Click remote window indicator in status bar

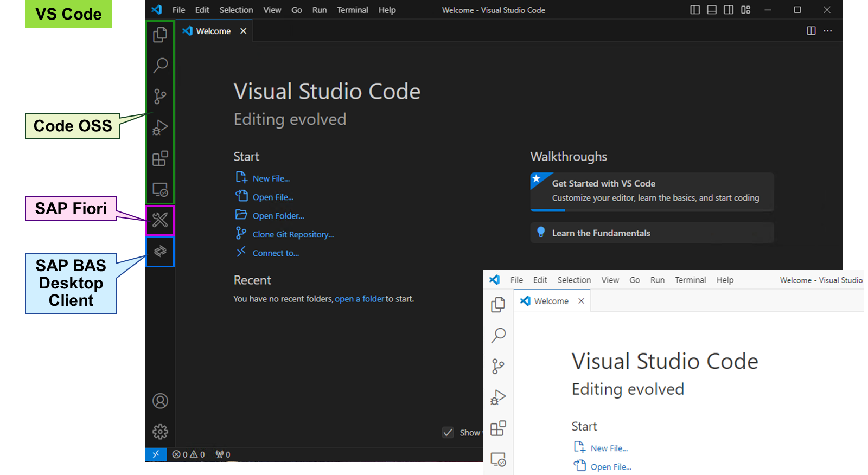[156, 454]
